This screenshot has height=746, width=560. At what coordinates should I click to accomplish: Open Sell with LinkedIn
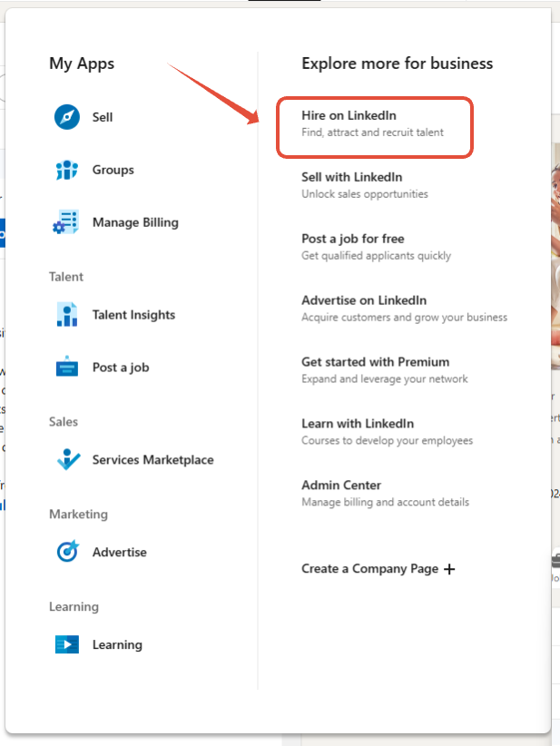click(x=351, y=177)
